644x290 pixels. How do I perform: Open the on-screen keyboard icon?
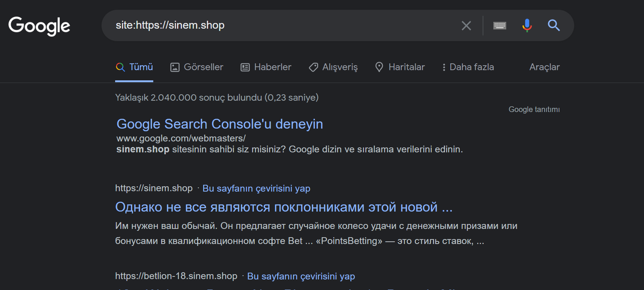[500, 26]
